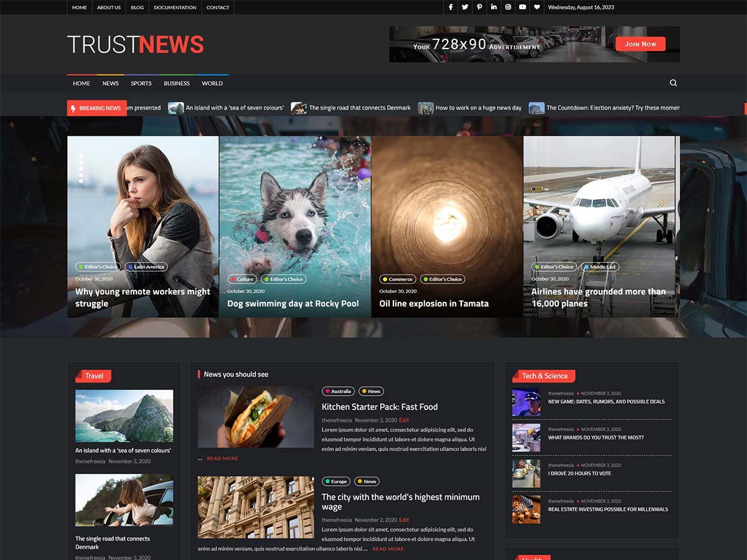Click the Twitter bird icon
747x560 pixels.
click(x=465, y=7)
